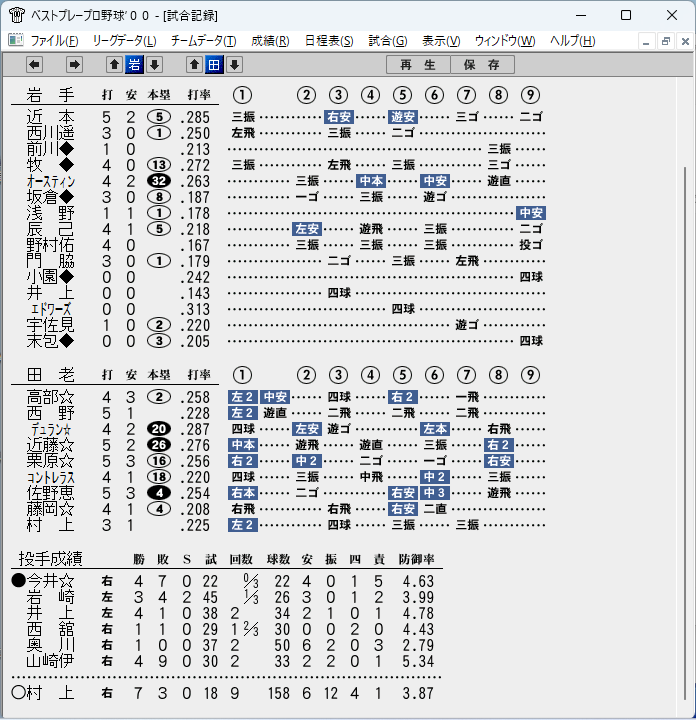
Task: Select the 田 team toolbar icon
Action: coord(214,65)
